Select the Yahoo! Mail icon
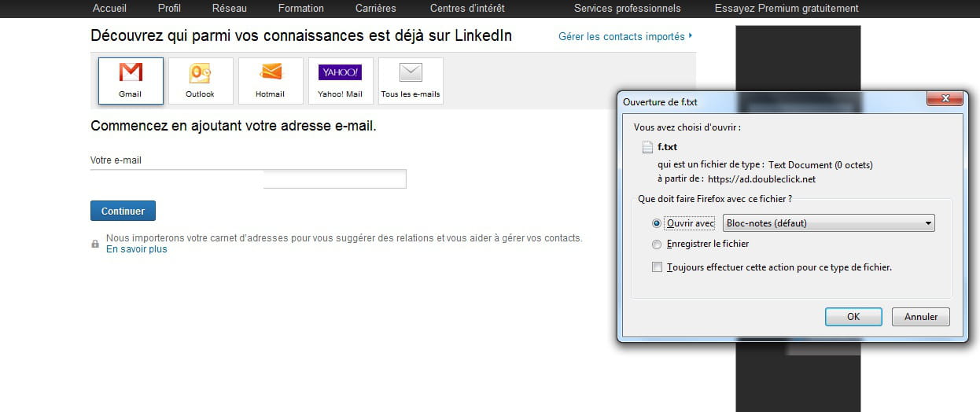This screenshot has width=980, height=412. coord(340,72)
